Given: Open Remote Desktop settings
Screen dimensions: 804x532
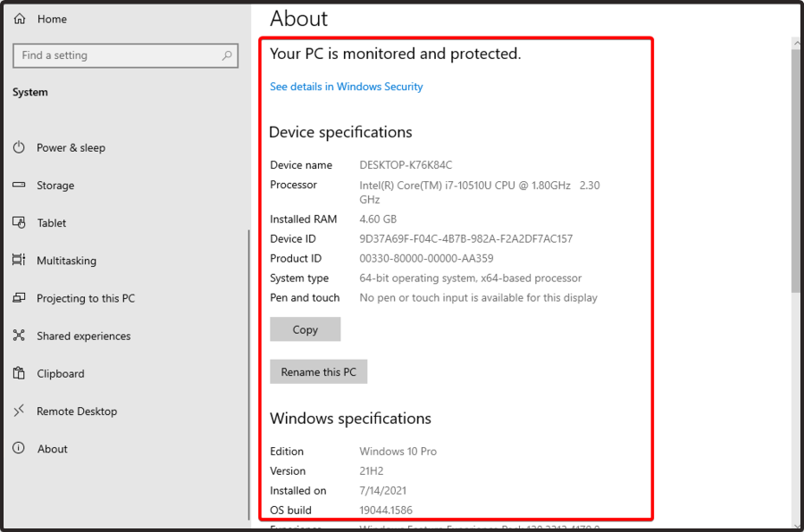Looking at the screenshot, I should click(x=77, y=411).
